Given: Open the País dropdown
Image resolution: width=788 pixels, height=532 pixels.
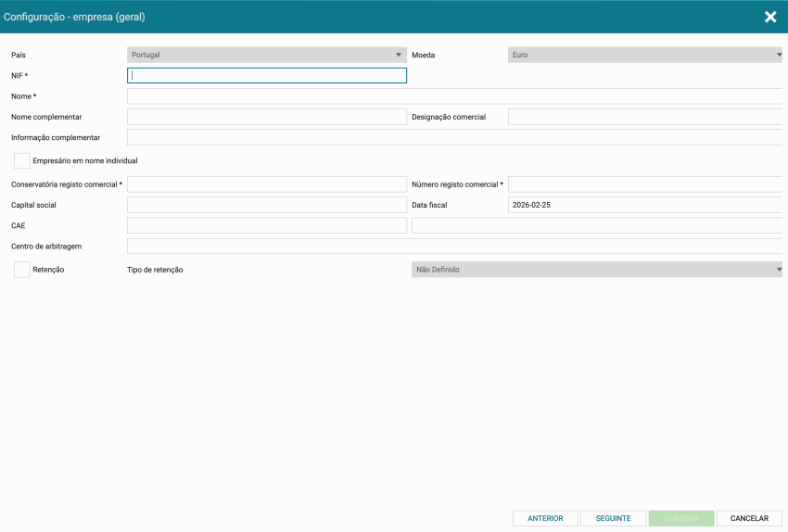Looking at the screenshot, I should pyautogui.click(x=266, y=55).
